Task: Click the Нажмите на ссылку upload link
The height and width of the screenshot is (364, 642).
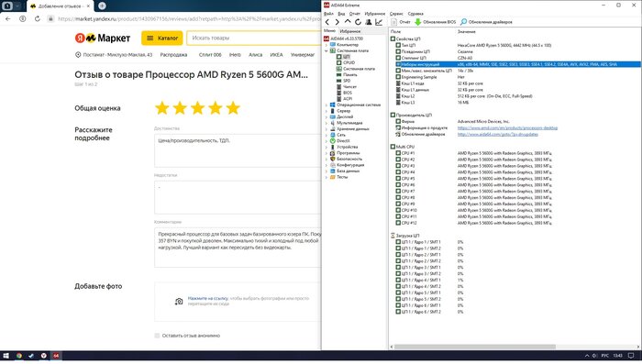Action: (207, 299)
